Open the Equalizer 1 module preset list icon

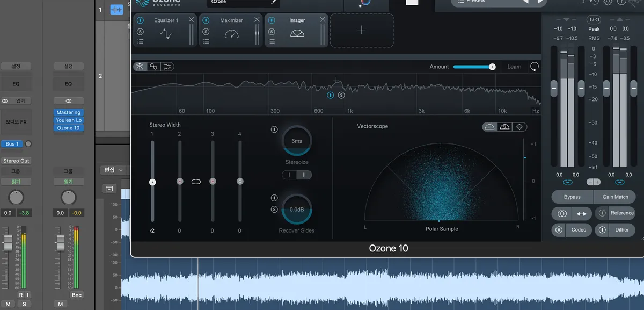(x=140, y=41)
